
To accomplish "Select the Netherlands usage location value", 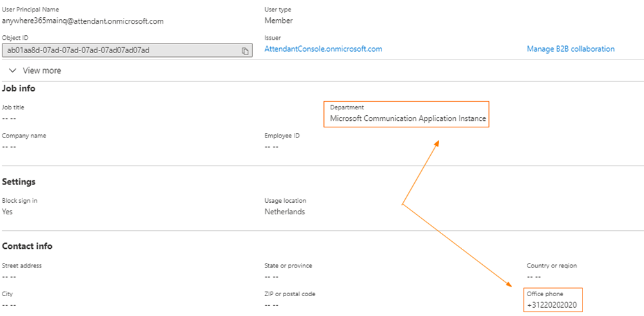I will tap(284, 212).
